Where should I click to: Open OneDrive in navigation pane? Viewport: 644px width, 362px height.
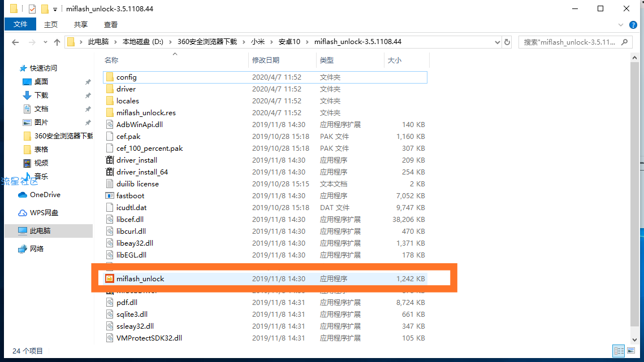(x=40, y=194)
